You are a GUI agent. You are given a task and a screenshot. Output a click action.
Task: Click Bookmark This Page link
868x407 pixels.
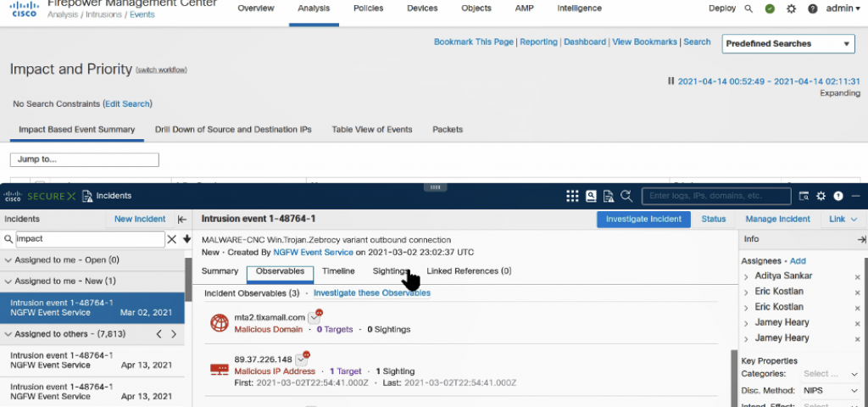tap(474, 42)
